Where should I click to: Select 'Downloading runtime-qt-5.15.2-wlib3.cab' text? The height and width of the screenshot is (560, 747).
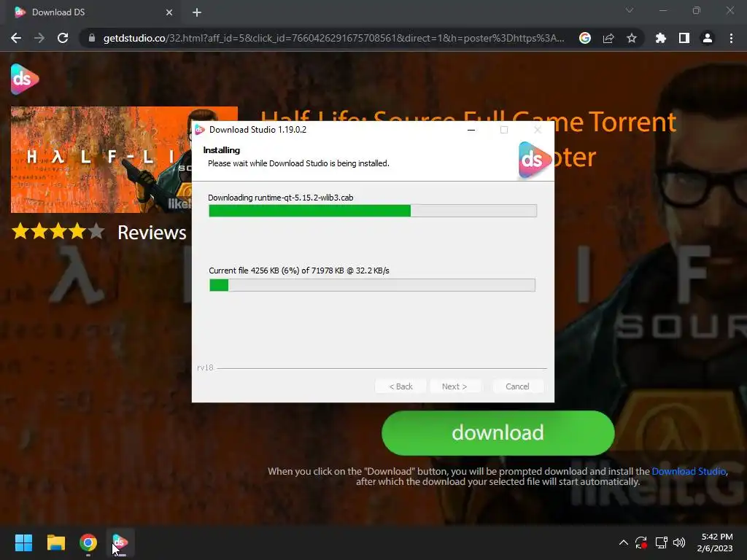coord(281,197)
